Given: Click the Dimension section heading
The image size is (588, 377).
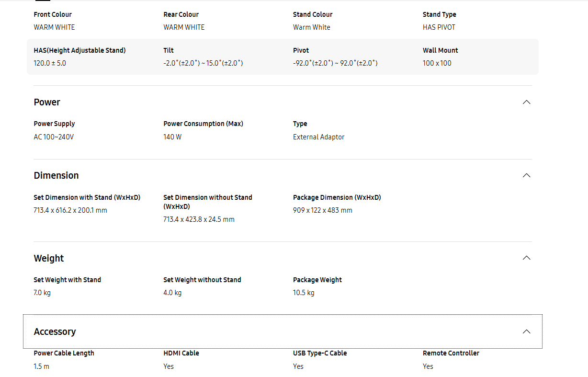Looking at the screenshot, I should 56,175.
